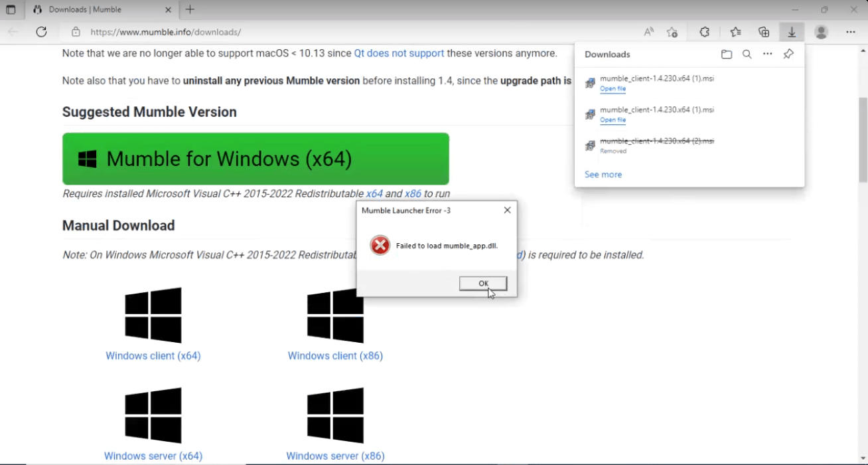
Task: Click the Windows client (x86) link
Action: 335,355
